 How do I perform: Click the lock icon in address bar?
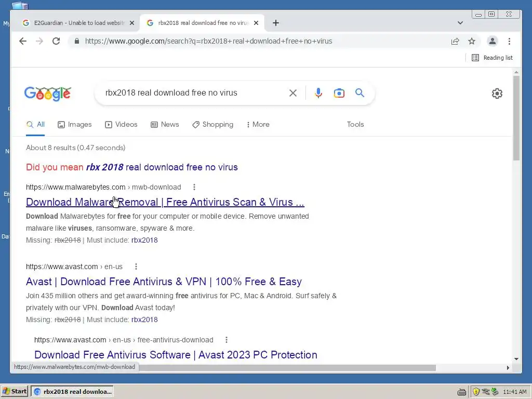tap(77, 41)
